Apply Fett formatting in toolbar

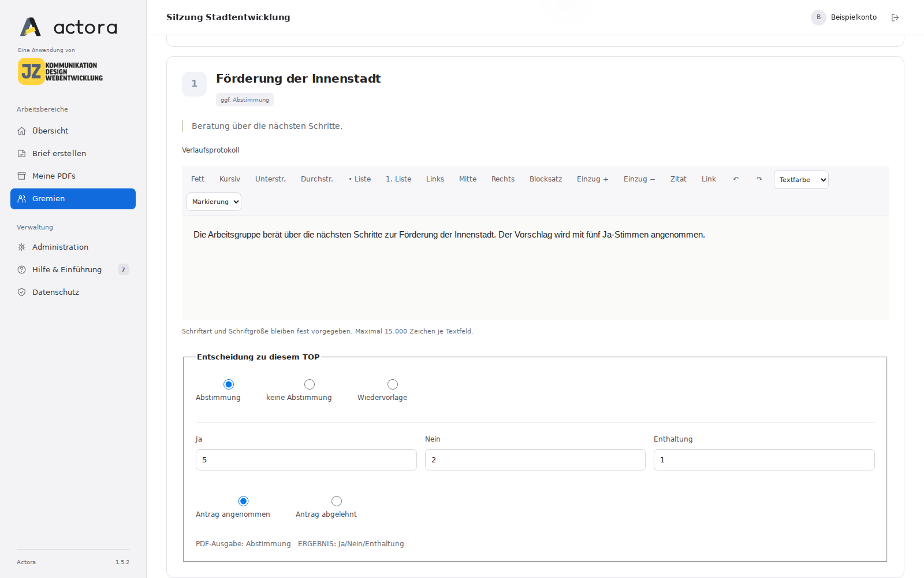tap(198, 179)
